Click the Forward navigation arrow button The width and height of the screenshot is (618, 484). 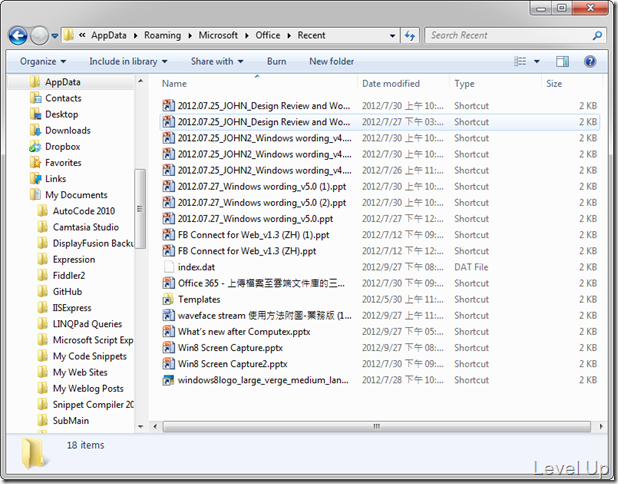(x=39, y=36)
